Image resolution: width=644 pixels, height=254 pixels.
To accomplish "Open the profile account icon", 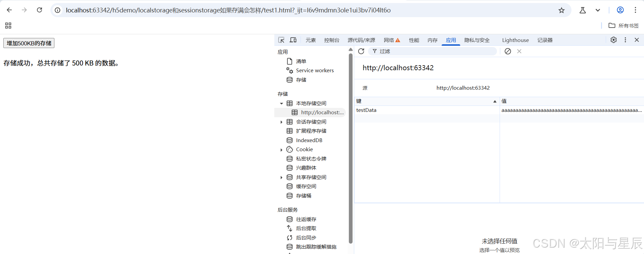I will coord(620,10).
